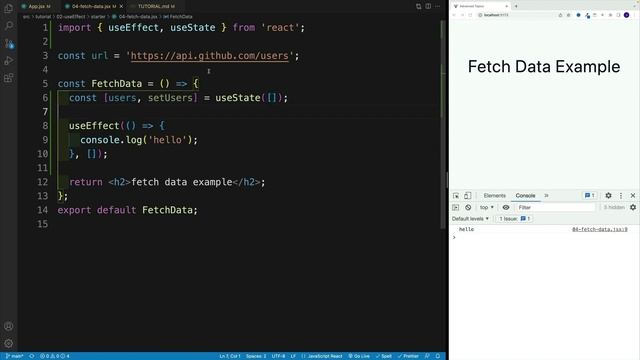Click the 'starter' breadcrumb segment
The width and height of the screenshot is (640, 360).
coord(98,17)
